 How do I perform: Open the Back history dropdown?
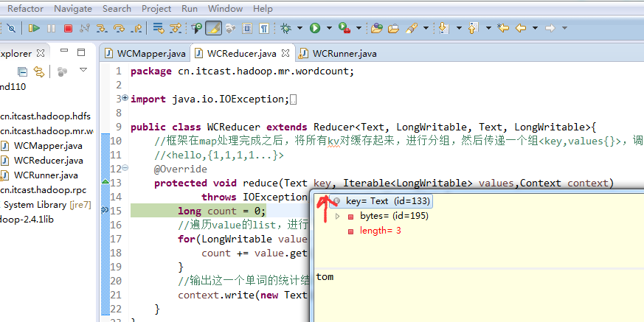click(x=535, y=28)
